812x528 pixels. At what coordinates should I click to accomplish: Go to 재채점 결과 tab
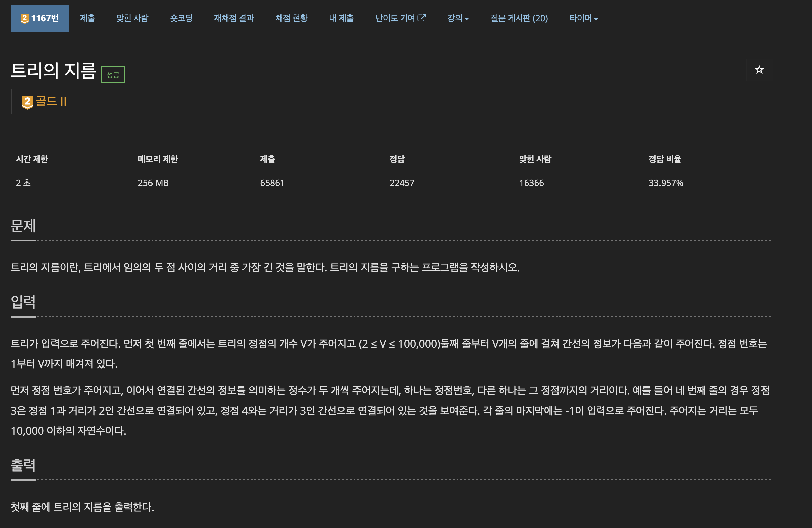[x=234, y=18]
